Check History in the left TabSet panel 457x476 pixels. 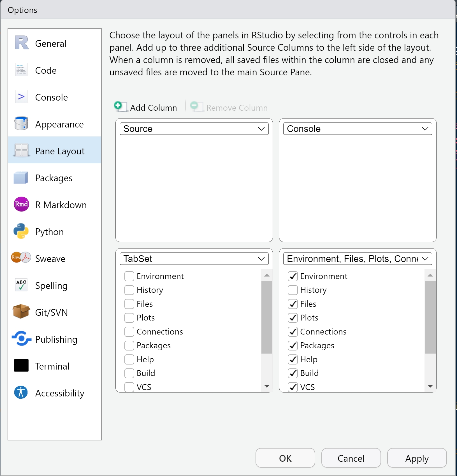[129, 290]
